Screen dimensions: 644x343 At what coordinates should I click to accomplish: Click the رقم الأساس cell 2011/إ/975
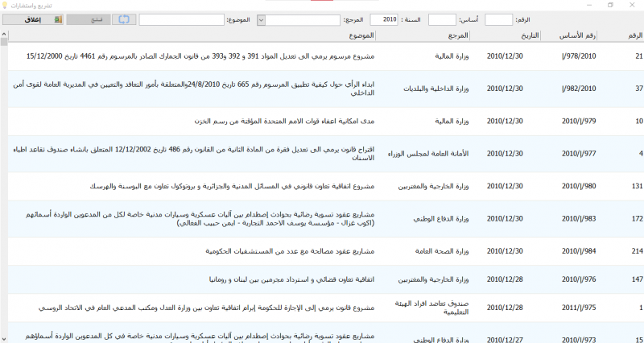(x=579, y=308)
